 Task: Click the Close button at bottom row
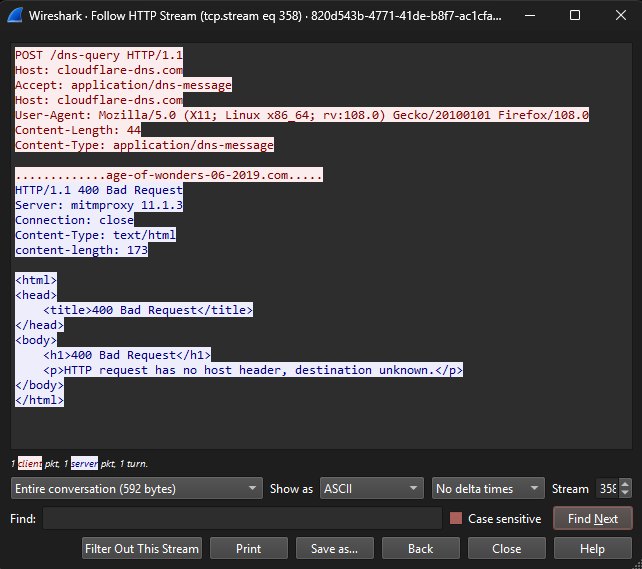click(506, 549)
